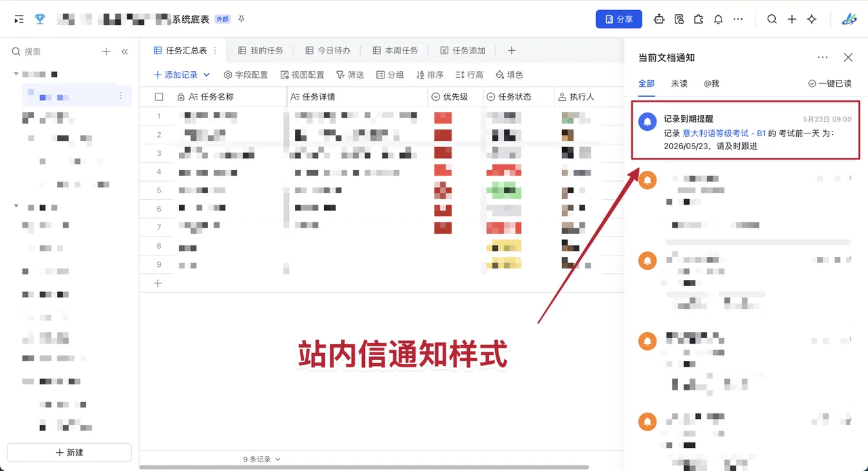Switch to the 本周任务 view tab
This screenshot has height=471, width=868.
[395, 50]
